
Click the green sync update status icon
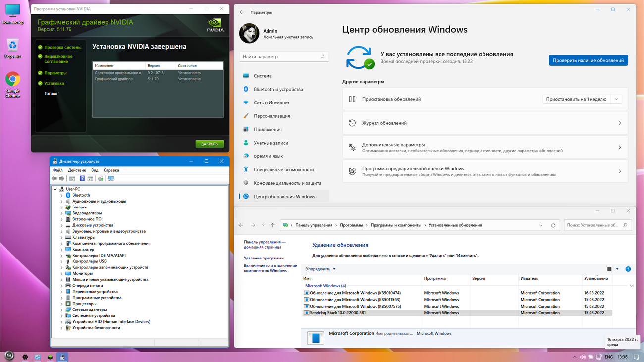click(360, 57)
